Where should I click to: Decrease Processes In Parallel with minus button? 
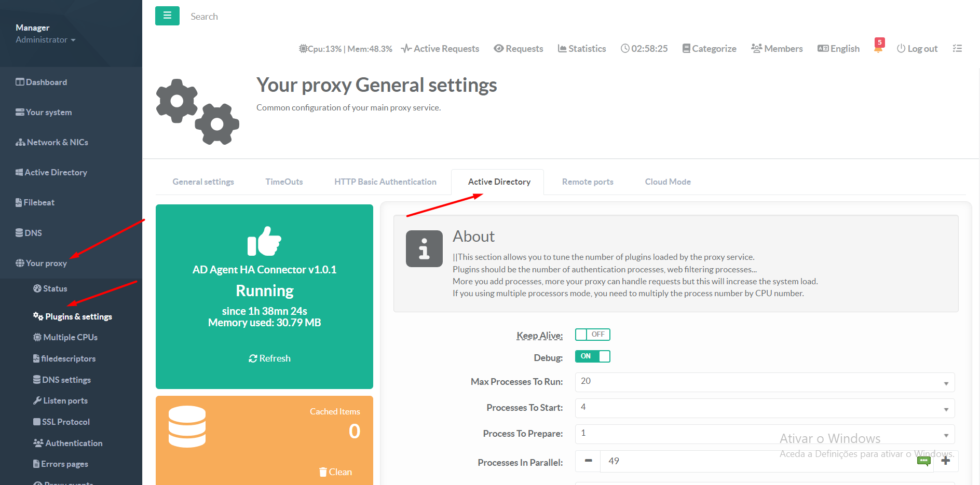click(588, 461)
